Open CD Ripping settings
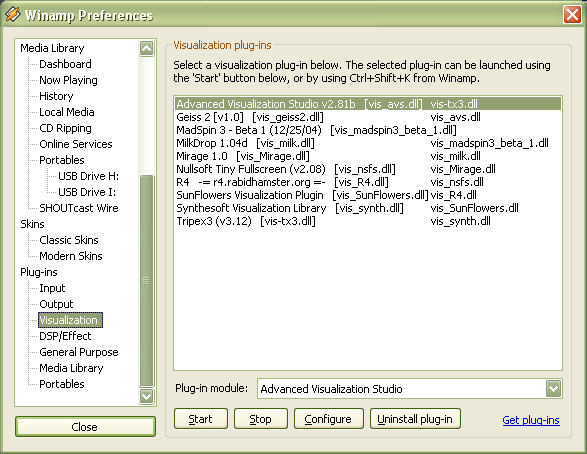 [65, 128]
